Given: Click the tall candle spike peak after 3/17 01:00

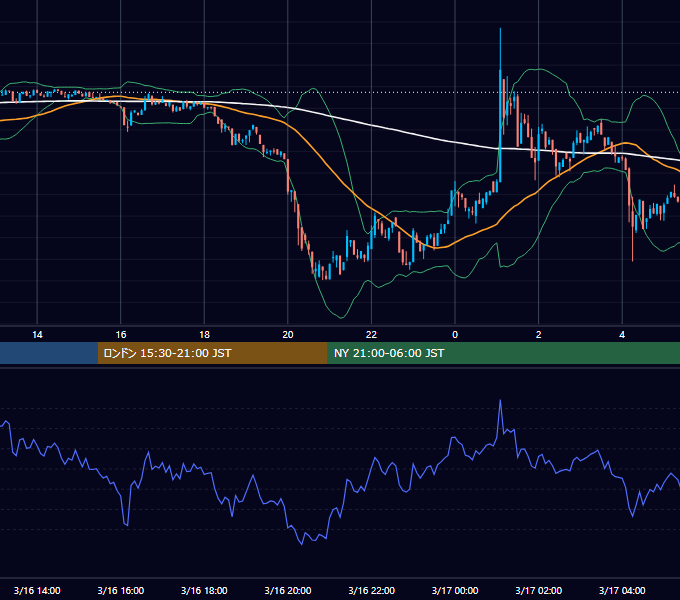Looking at the screenshot, I should coord(500,29).
